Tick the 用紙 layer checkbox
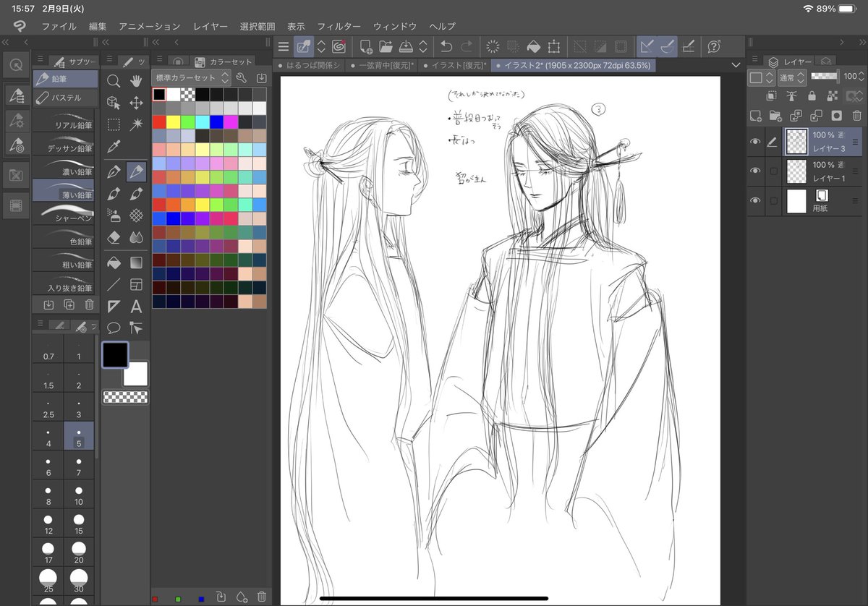 (x=774, y=200)
